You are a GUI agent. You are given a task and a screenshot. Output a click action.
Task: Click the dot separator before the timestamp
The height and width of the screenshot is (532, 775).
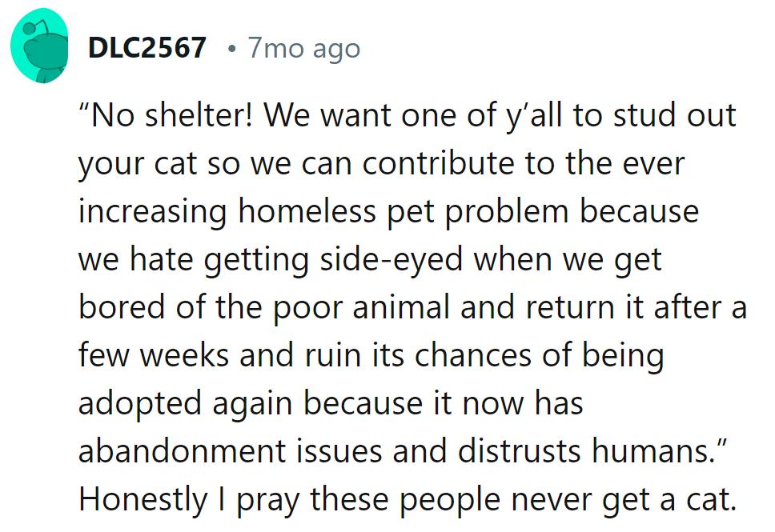[x=231, y=50]
